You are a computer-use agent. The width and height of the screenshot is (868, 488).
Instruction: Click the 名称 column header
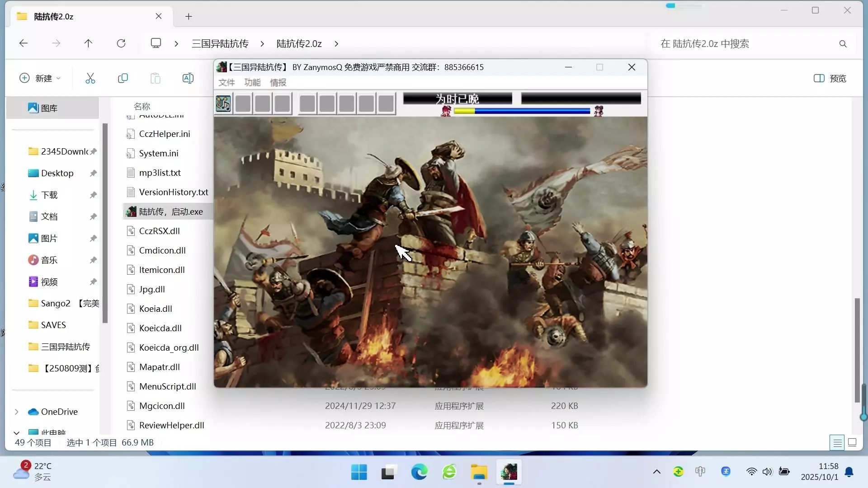click(x=142, y=106)
